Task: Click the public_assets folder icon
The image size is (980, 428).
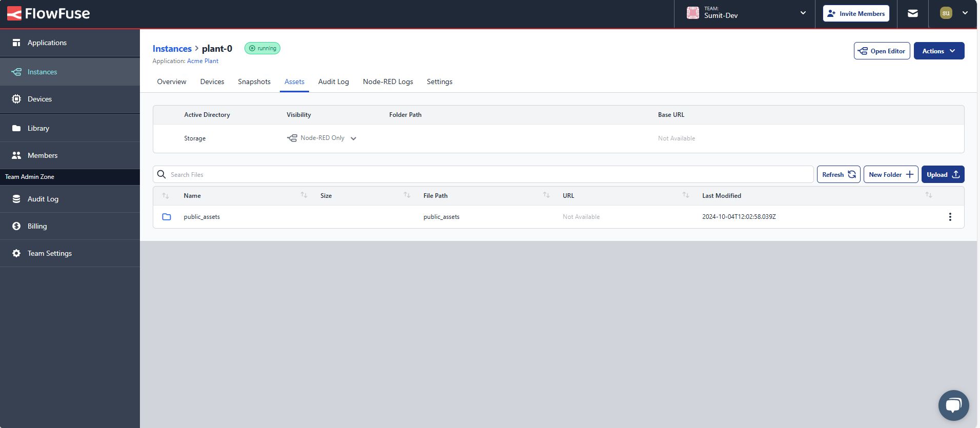Action: click(x=167, y=217)
